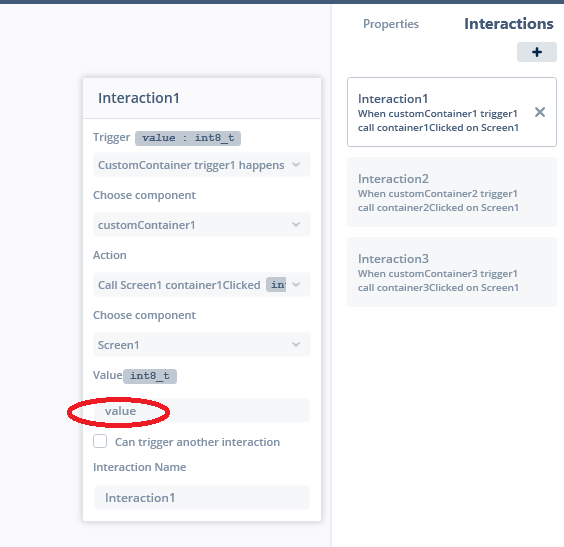The height and width of the screenshot is (547, 564).
Task: Expand the Screen1 component dropdown
Action: click(202, 345)
